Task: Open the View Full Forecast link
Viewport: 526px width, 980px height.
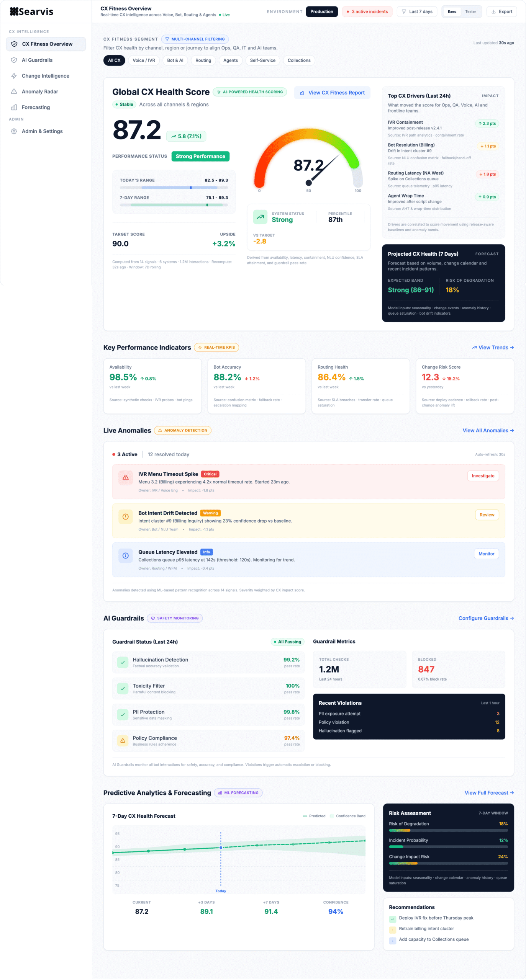Action: coord(489,793)
